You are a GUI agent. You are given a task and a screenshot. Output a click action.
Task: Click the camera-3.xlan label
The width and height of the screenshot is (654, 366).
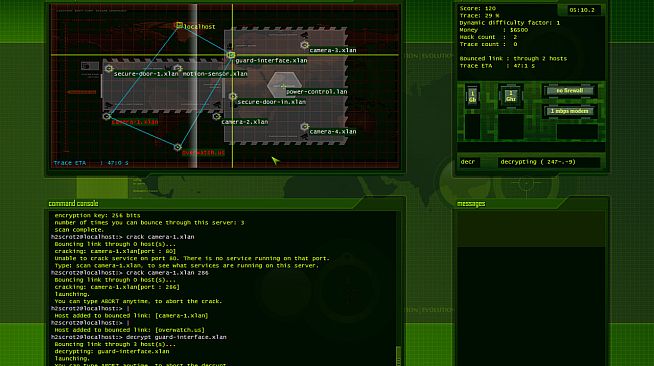pos(333,50)
